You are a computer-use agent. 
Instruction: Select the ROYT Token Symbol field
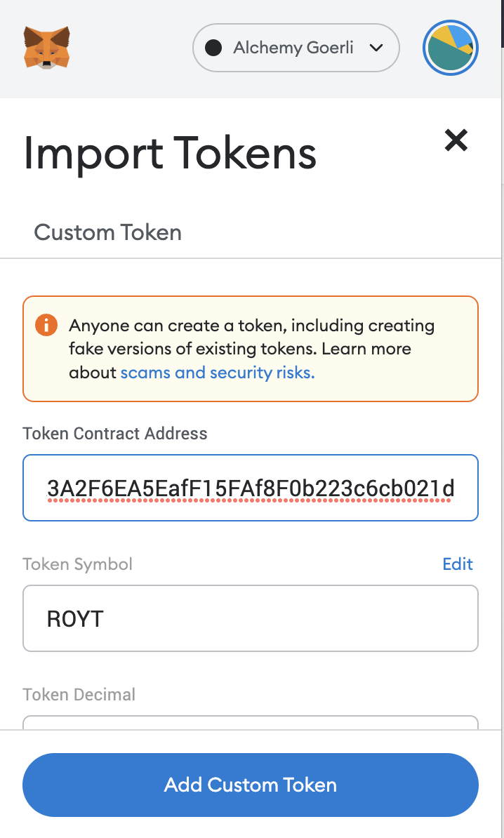pos(250,618)
